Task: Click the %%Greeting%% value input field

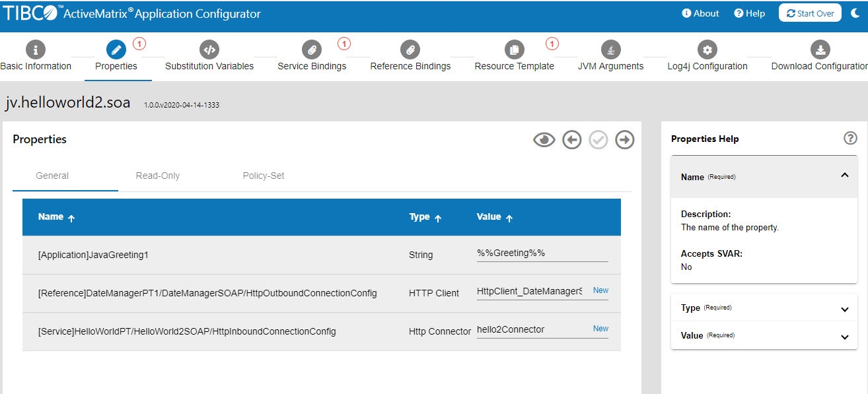Action: tap(542, 253)
